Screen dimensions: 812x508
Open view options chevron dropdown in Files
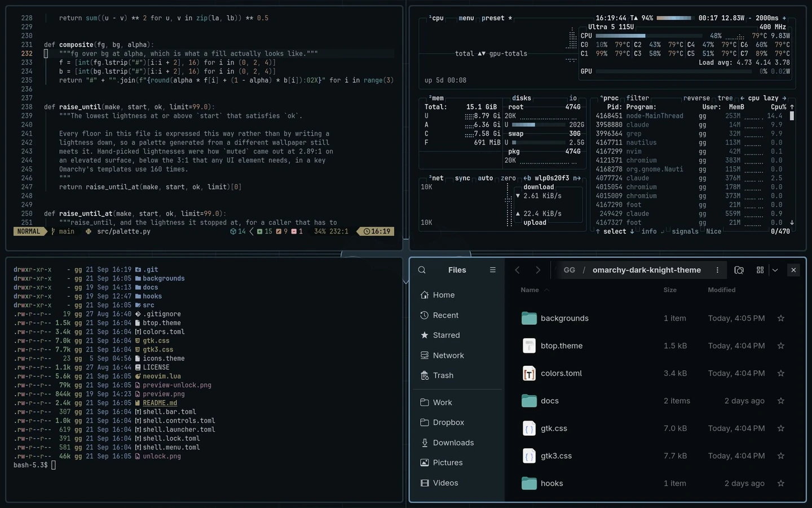(x=775, y=270)
